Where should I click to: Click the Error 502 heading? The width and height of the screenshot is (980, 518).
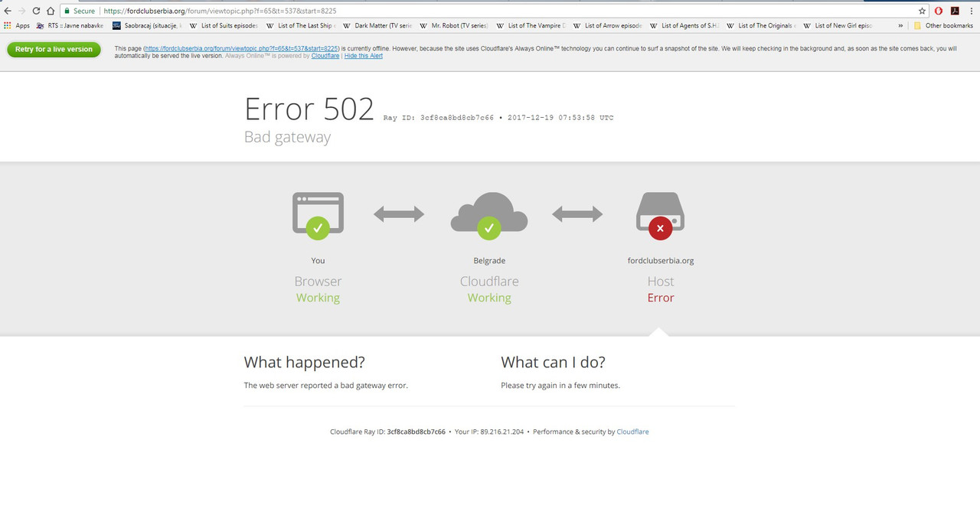(309, 109)
